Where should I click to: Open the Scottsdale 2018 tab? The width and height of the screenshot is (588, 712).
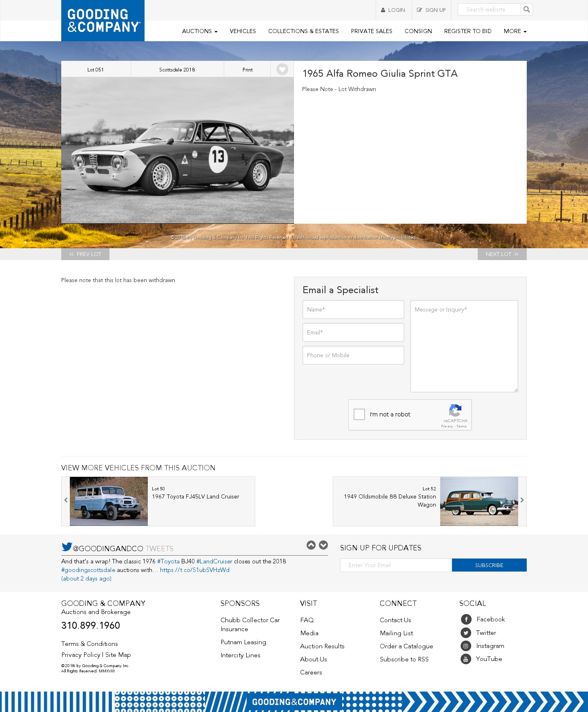tap(177, 69)
